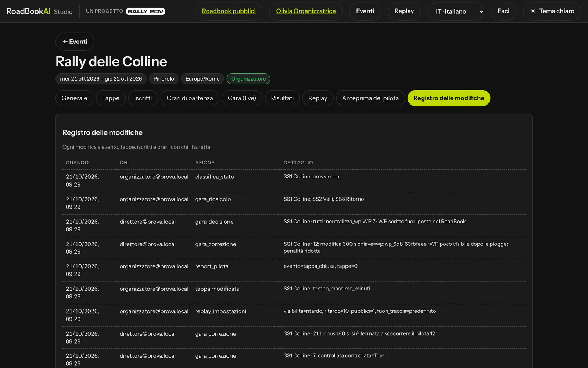Log out with the Esci button
This screenshot has width=588, height=368.
pyautogui.click(x=503, y=11)
